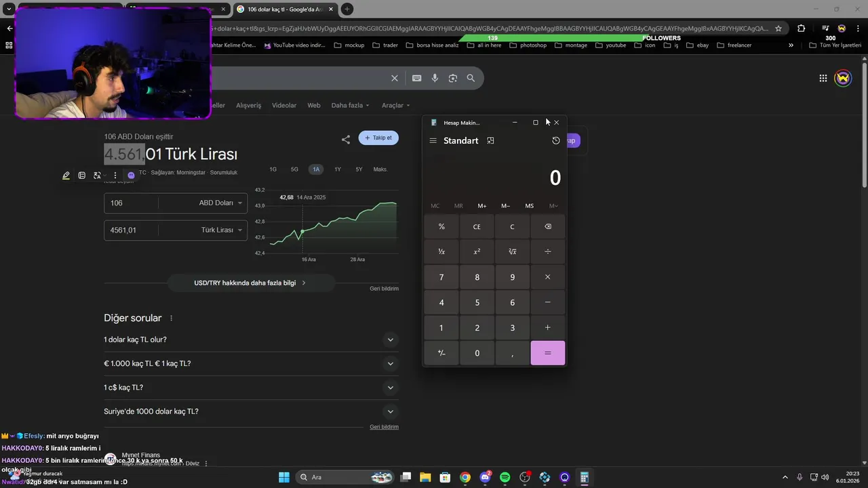Click the x squared key
This screenshot has width=868, height=488.
(477, 251)
